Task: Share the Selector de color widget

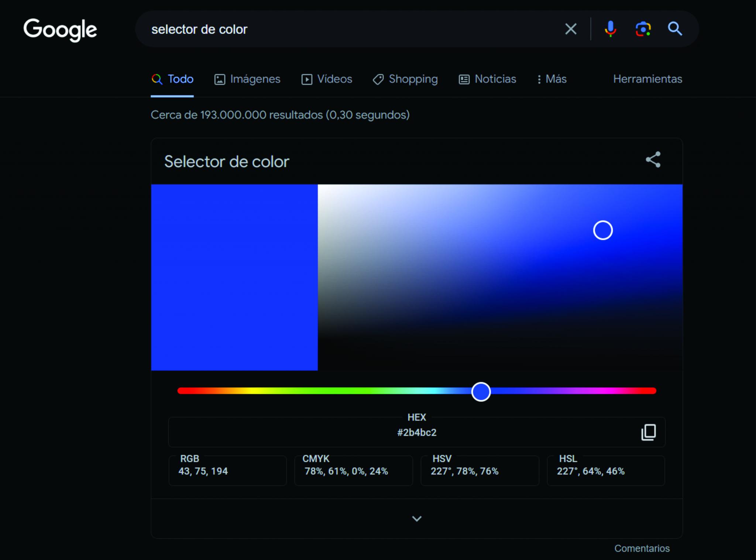Action: click(653, 160)
